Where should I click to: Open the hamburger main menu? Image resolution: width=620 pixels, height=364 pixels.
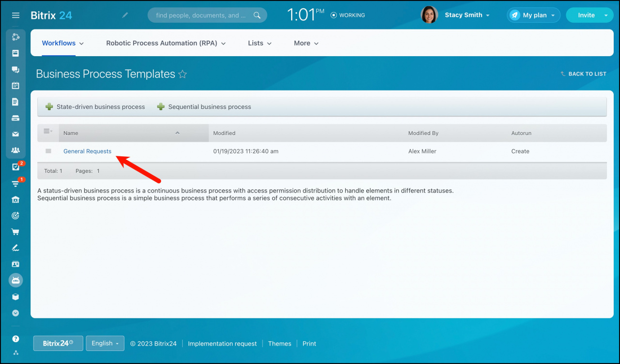[15, 15]
